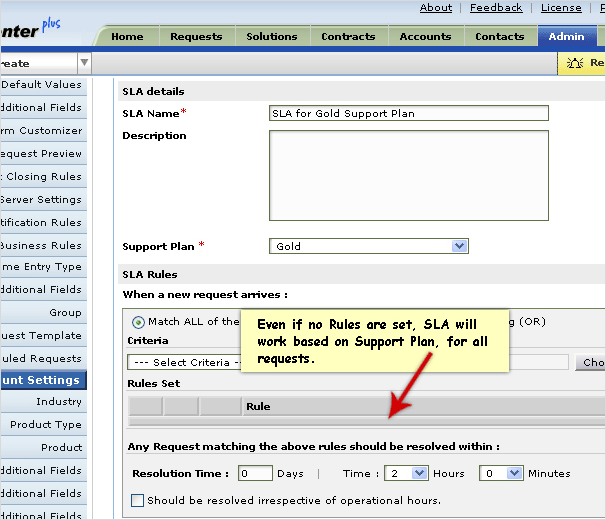Open the Contacts tab
This screenshot has height=520, width=606.
click(x=500, y=37)
